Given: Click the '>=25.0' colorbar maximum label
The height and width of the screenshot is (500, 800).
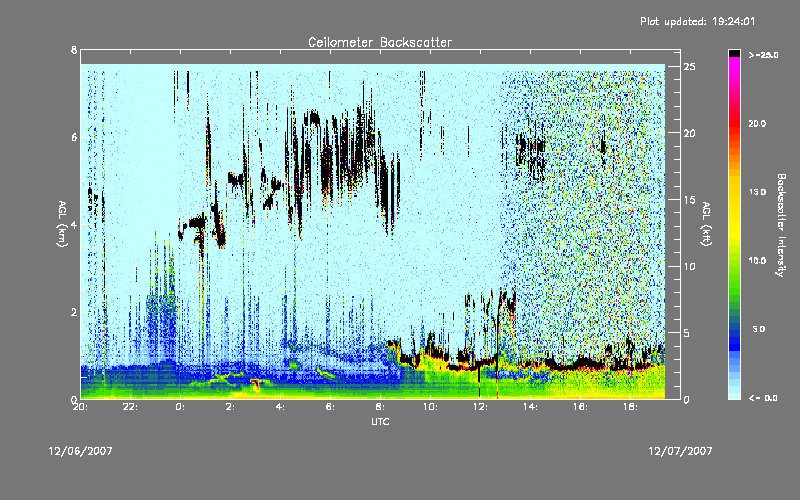Looking at the screenshot, I should [x=763, y=55].
